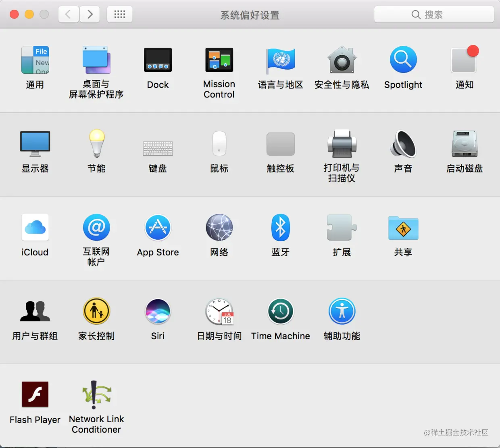500x448 pixels.
Task: Open Time Machine preferences
Action: [281, 311]
